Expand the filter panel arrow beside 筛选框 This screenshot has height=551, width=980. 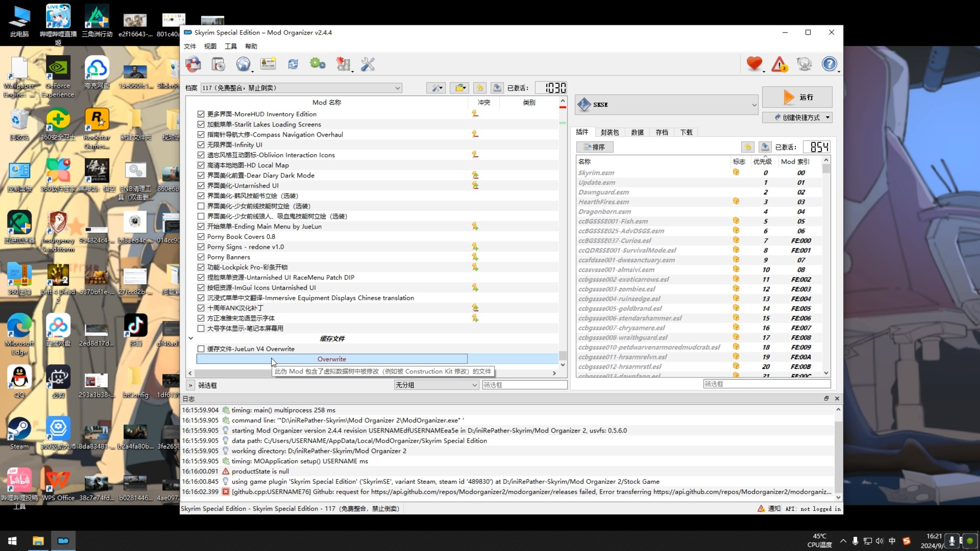click(x=190, y=385)
